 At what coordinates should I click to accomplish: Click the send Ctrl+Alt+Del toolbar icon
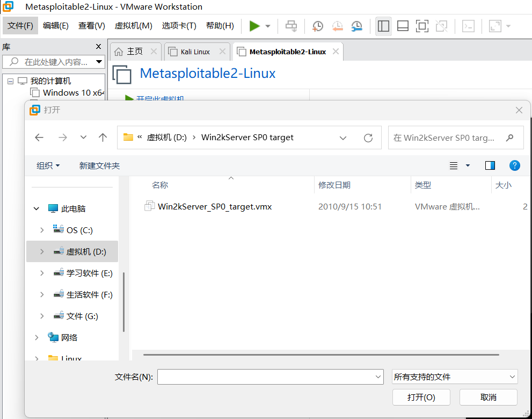point(291,26)
